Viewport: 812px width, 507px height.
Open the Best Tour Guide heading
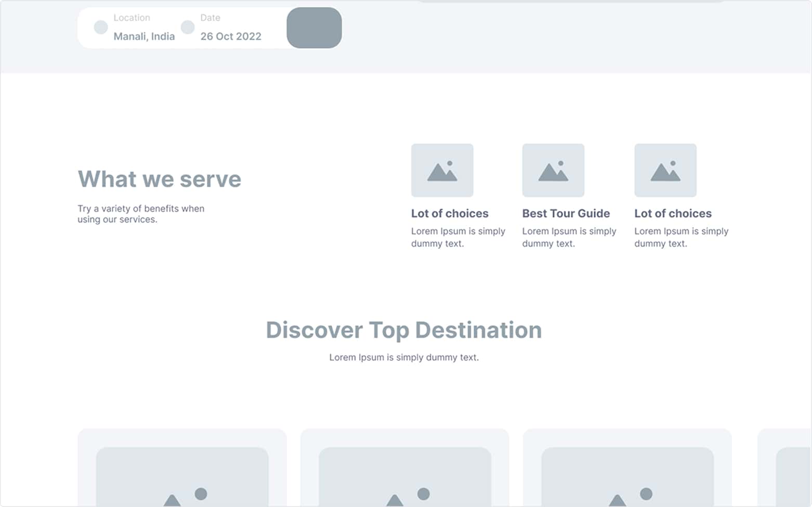coord(566,213)
